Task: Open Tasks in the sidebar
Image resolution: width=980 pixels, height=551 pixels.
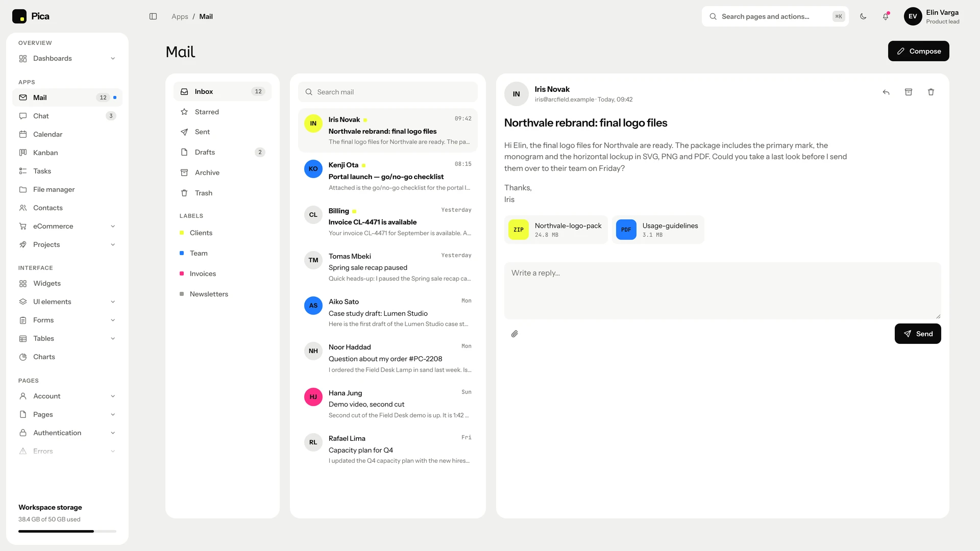Action: pos(67,171)
